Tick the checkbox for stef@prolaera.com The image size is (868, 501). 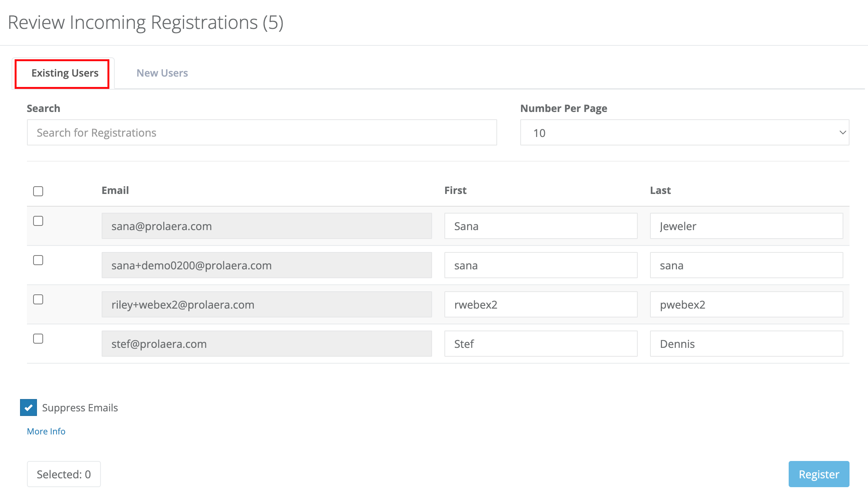click(38, 339)
